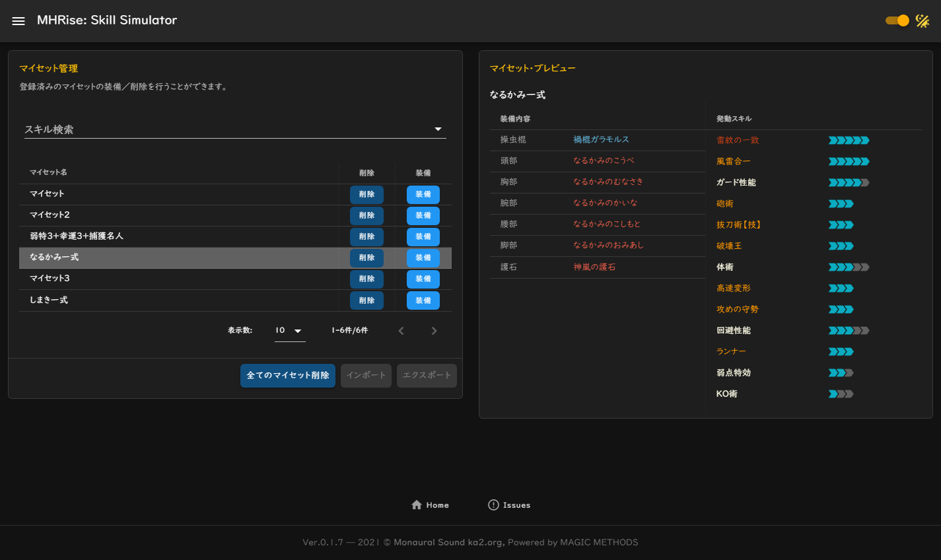Open the 神嵐の護石 talisman link

(x=594, y=267)
